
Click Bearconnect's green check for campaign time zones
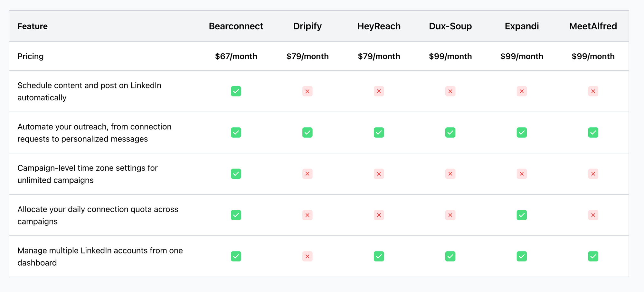click(236, 174)
